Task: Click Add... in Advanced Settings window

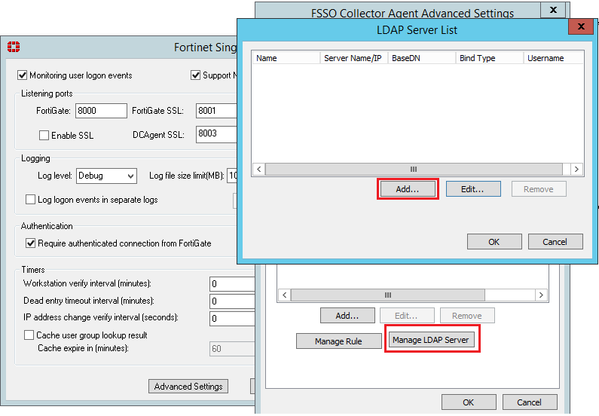Action: (x=347, y=316)
